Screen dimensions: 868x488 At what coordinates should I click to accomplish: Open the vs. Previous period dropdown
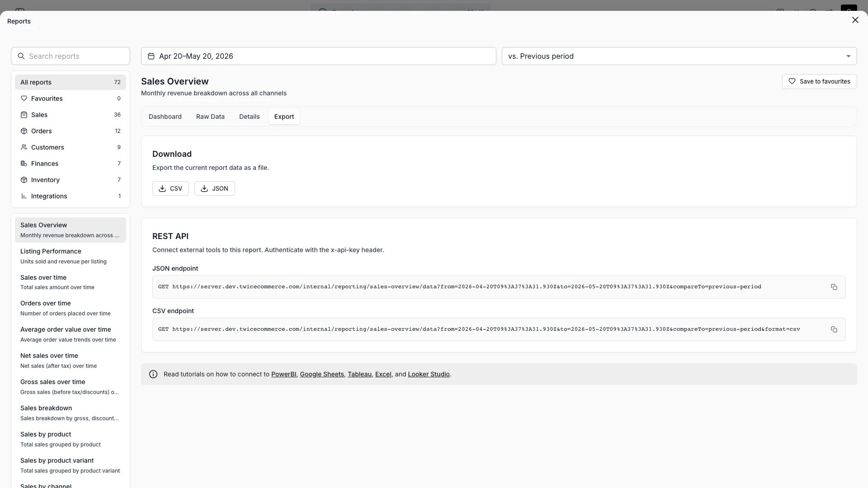coord(679,56)
